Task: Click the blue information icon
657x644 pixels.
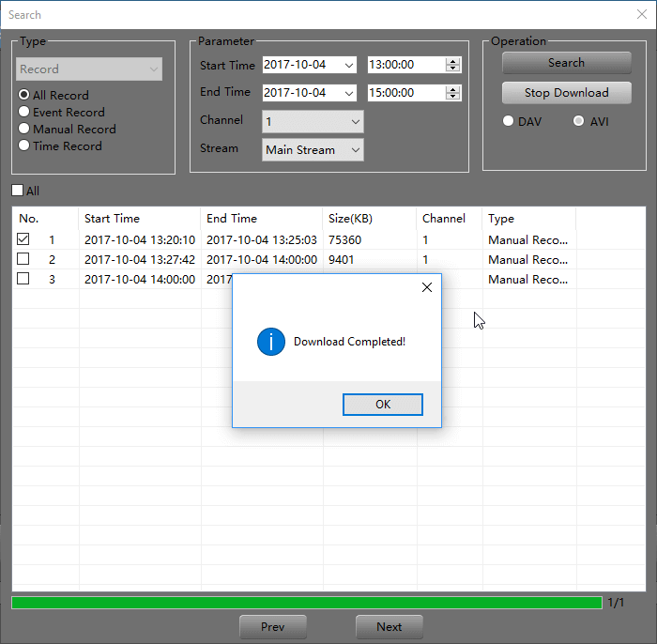Action: pos(270,342)
